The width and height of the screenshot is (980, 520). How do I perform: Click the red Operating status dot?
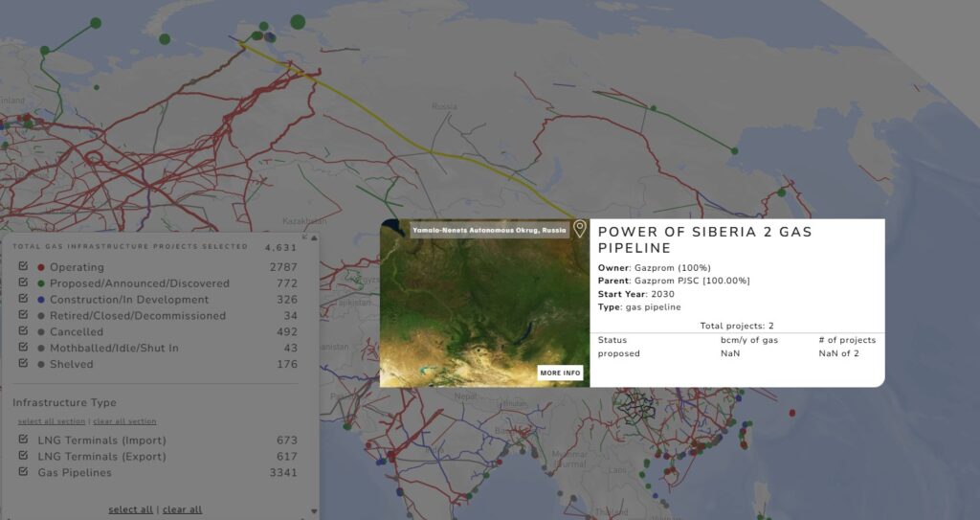click(41, 267)
